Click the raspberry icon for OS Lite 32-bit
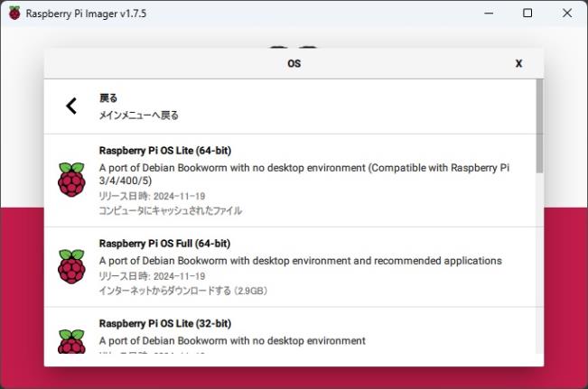This screenshot has height=389, width=588. tap(71, 341)
